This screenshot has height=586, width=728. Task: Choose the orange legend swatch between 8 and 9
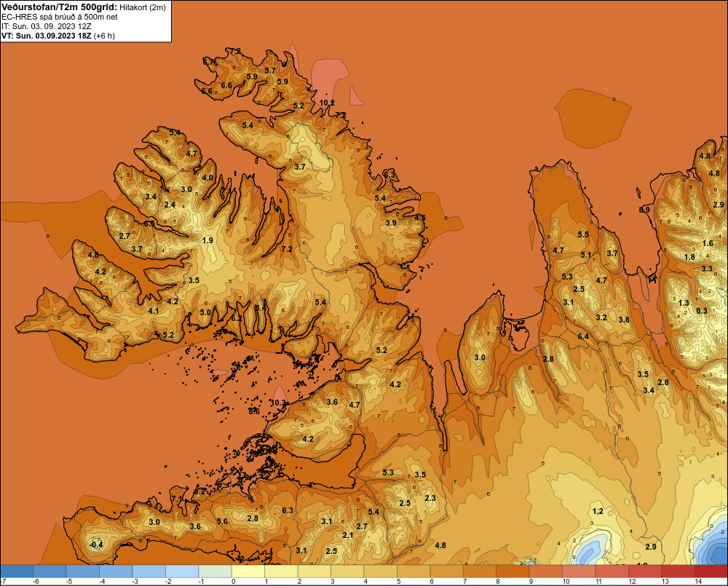[513, 571]
